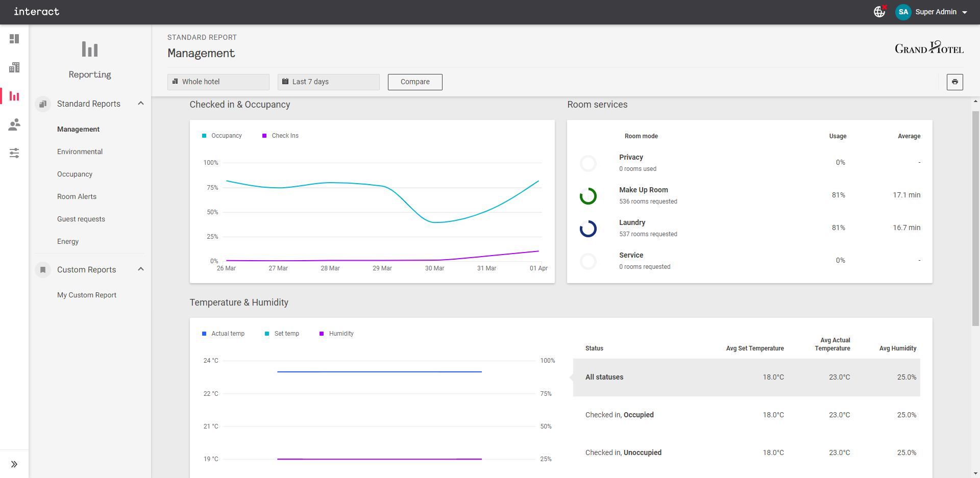This screenshot has width=980, height=478.
Task: Click the Avg Humidity column header
Action: click(898, 348)
